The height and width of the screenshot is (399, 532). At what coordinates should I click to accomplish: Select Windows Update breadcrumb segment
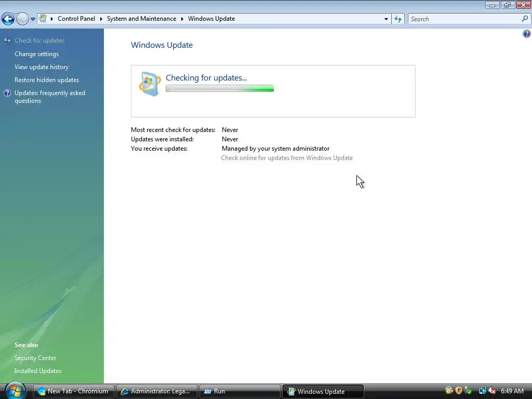[211, 19]
